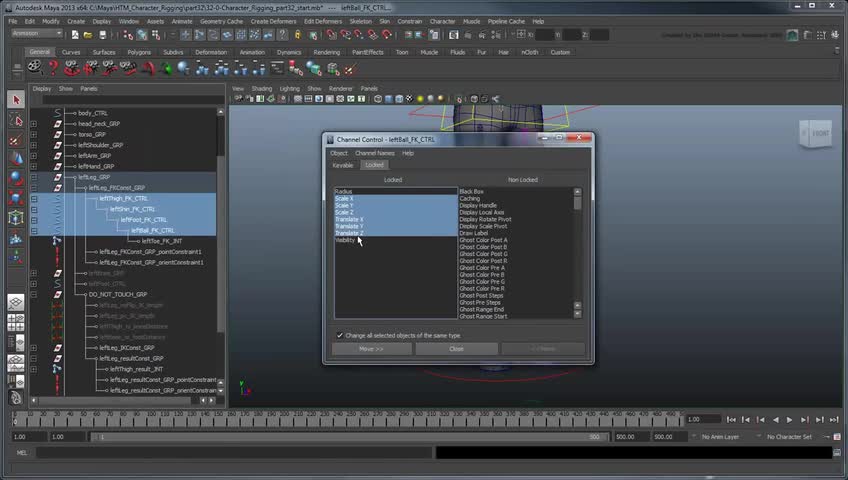This screenshot has width=848, height=480.
Task: Click the first red snap magnet icon
Action: [332, 35]
